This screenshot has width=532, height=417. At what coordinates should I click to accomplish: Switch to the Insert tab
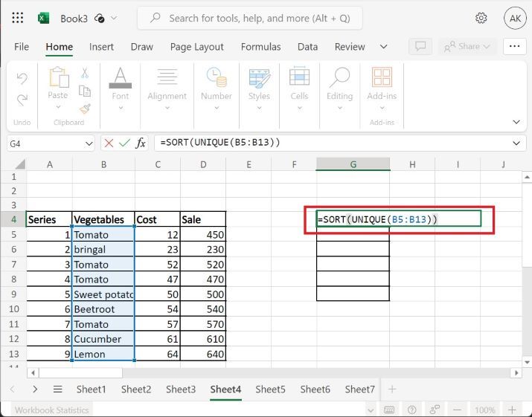click(101, 47)
